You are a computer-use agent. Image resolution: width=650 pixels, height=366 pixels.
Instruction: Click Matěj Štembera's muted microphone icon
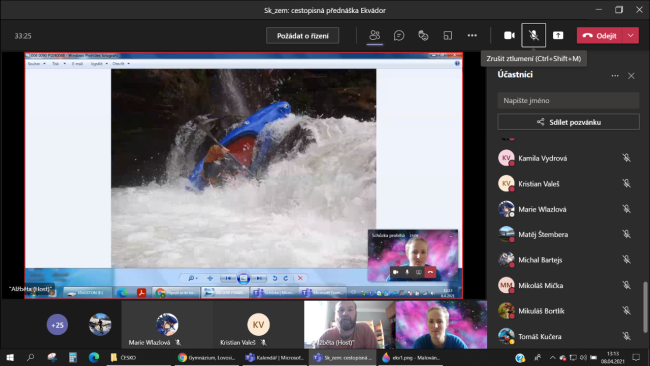(x=626, y=234)
